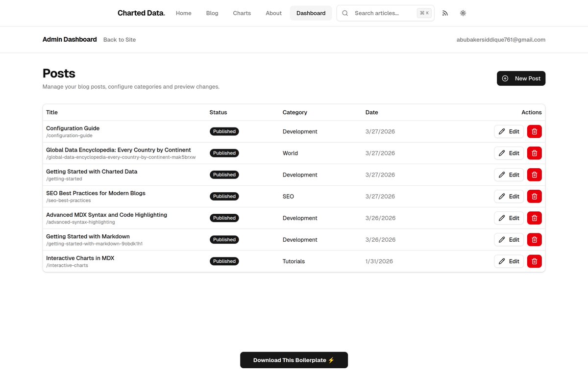Go to the Home nav item
The image size is (588, 378).
[184, 13]
